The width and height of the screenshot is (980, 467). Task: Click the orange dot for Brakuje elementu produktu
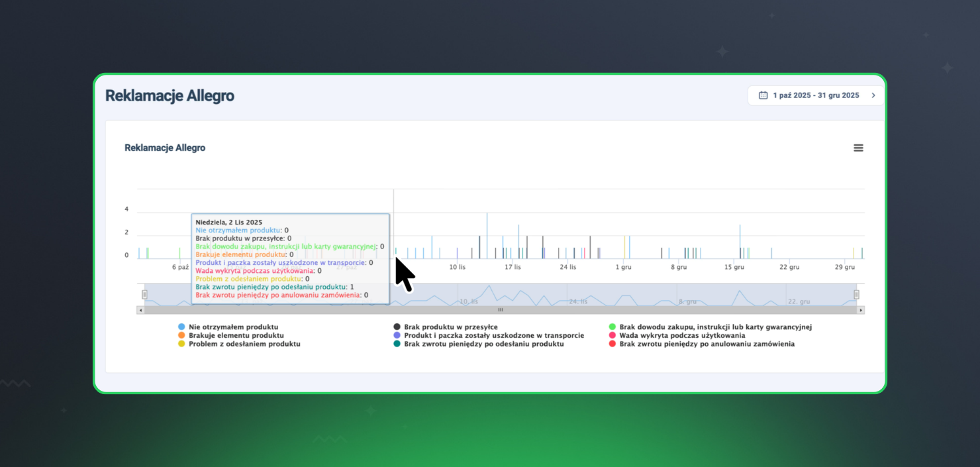181,336
